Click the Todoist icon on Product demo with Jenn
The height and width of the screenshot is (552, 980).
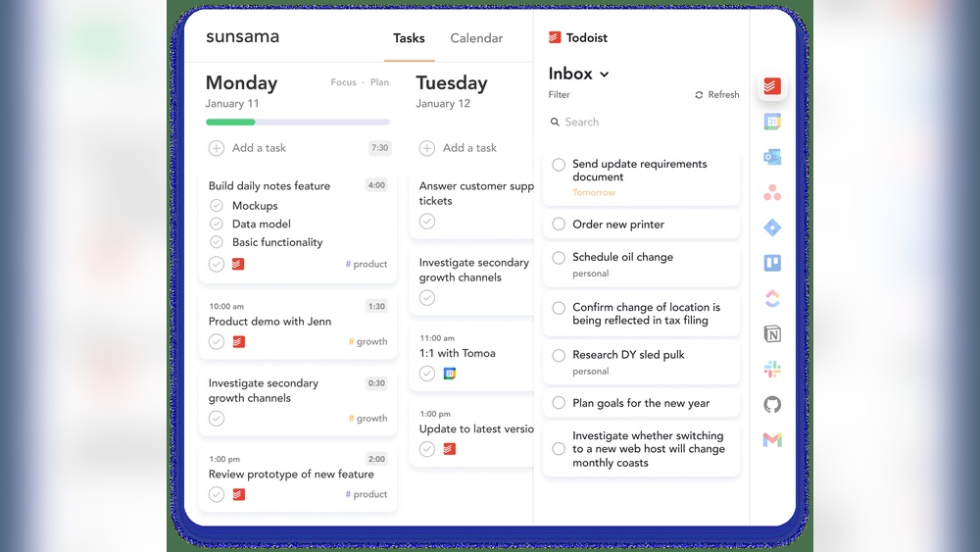click(x=238, y=341)
